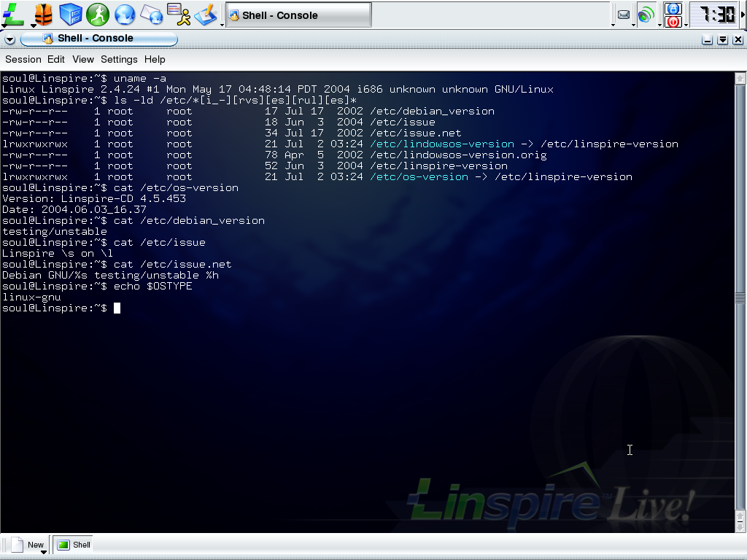This screenshot has height=560, width=747.
Task: Click the 'linux-gnu' output line
Action: (x=31, y=297)
